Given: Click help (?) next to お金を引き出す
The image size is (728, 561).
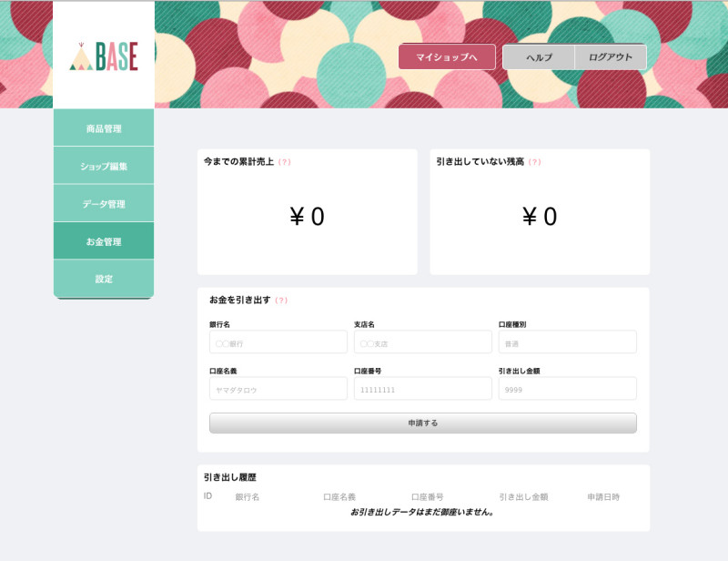Looking at the screenshot, I should (x=281, y=301).
